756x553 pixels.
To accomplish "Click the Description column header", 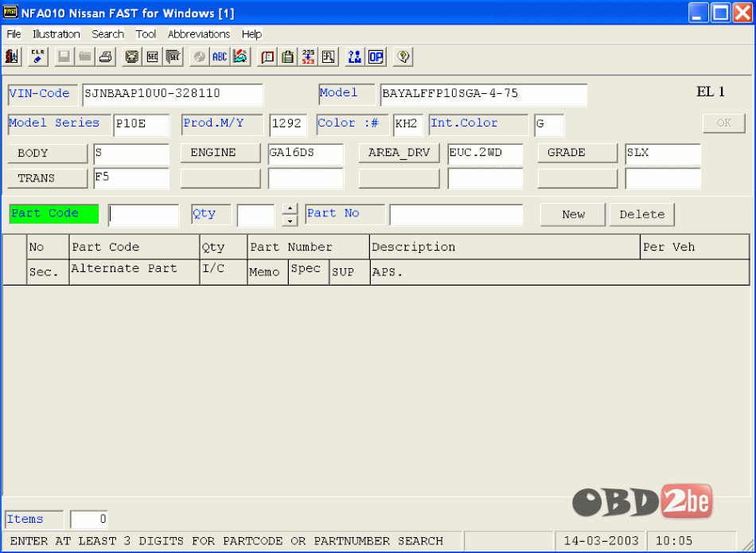I will click(x=505, y=247).
